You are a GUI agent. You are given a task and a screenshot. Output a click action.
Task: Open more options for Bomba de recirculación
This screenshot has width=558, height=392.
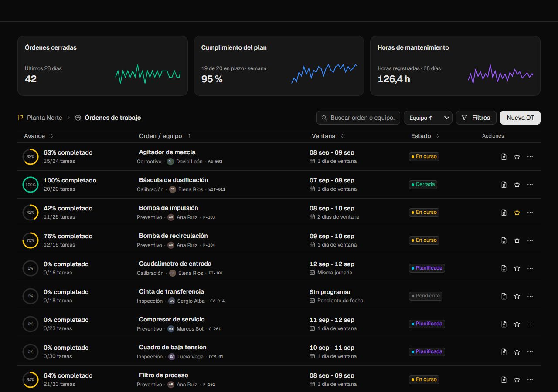coord(530,240)
